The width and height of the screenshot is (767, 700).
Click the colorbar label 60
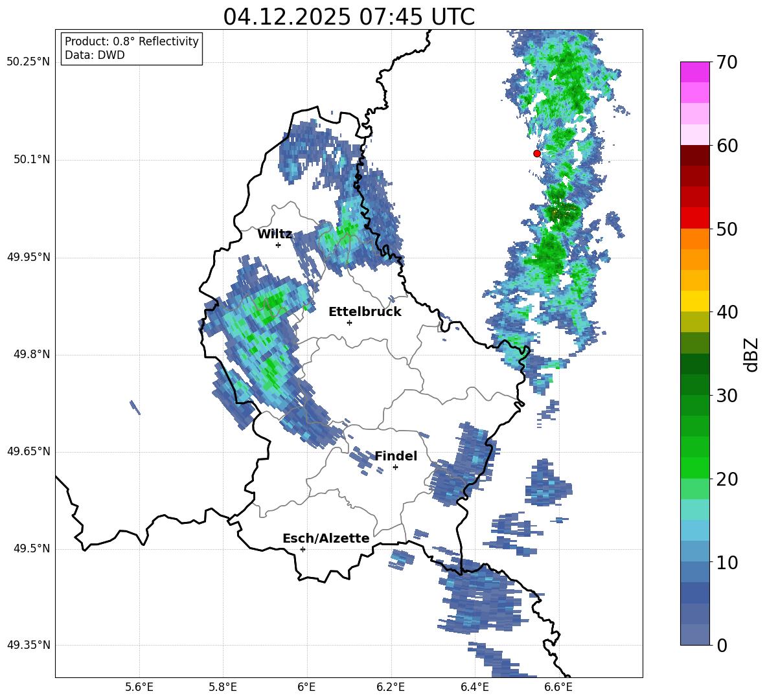pos(727,146)
